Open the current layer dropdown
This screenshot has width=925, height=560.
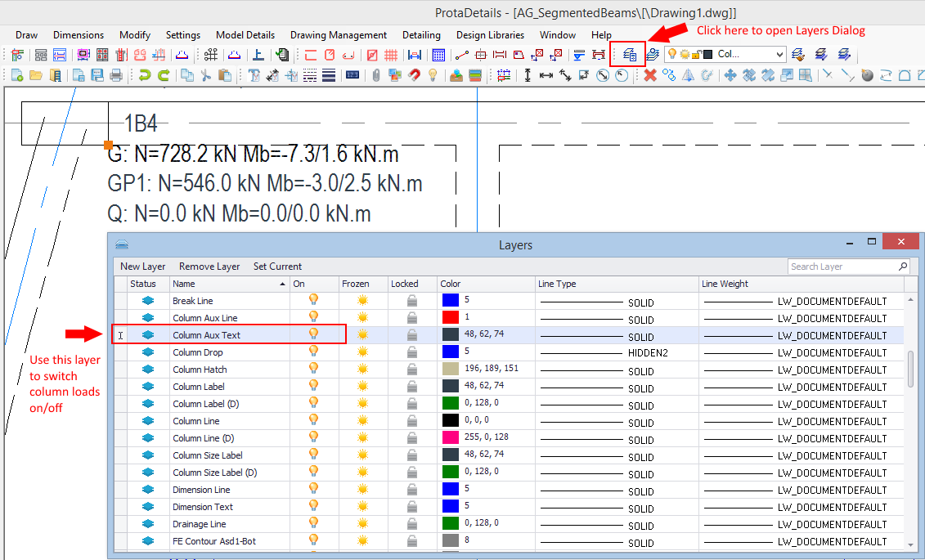coord(779,55)
